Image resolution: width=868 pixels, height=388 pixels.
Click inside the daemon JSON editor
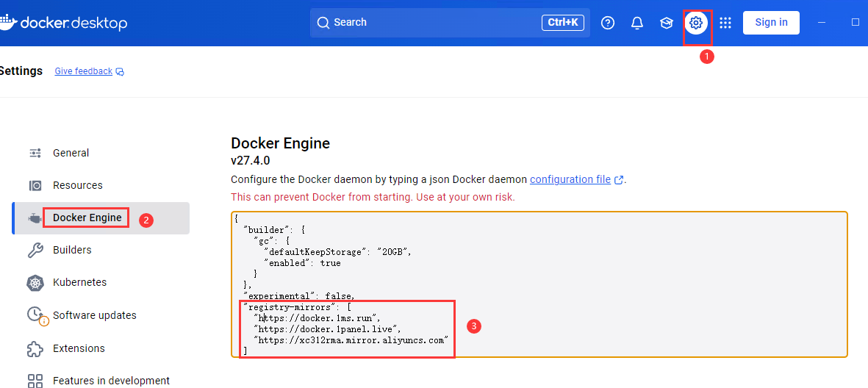pyautogui.click(x=539, y=284)
